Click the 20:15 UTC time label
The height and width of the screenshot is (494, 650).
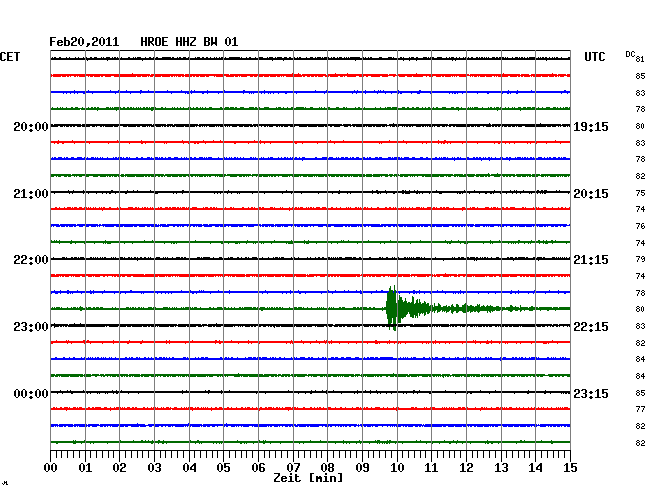point(591,194)
